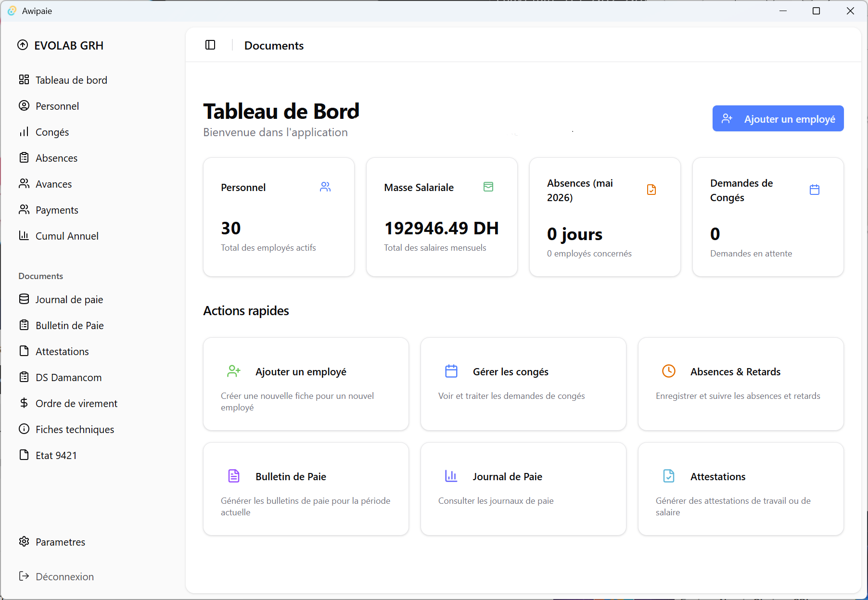The image size is (868, 600).
Task: Click the Congés bar chart icon
Action: [x=24, y=131]
